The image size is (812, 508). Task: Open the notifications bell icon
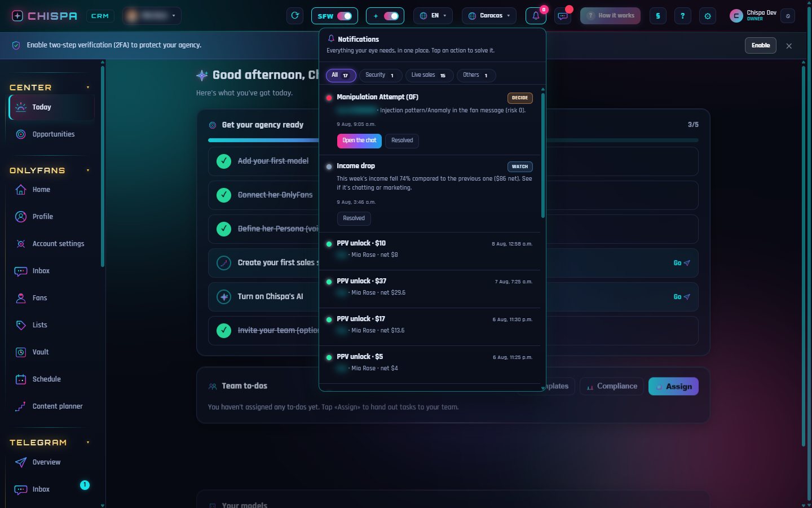536,16
